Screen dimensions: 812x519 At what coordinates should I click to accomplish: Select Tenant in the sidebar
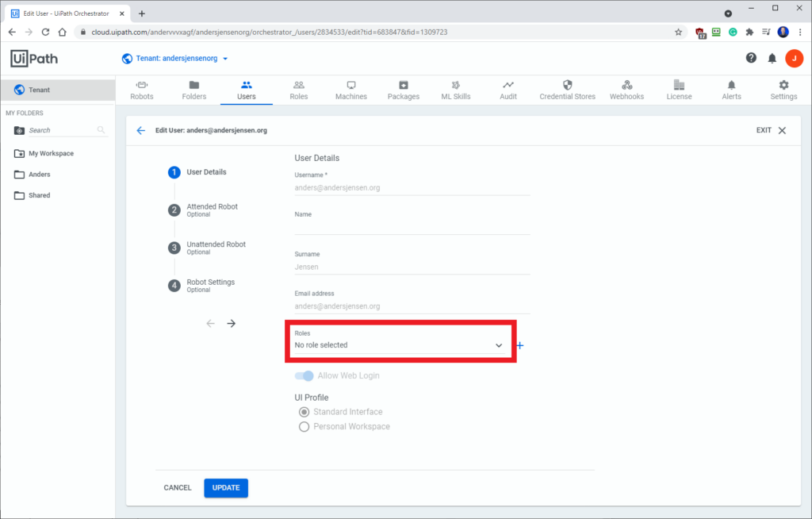coord(57,90)
